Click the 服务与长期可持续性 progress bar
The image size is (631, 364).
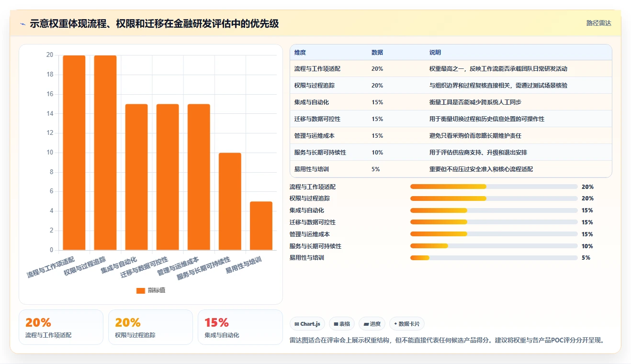pos(494,246)
